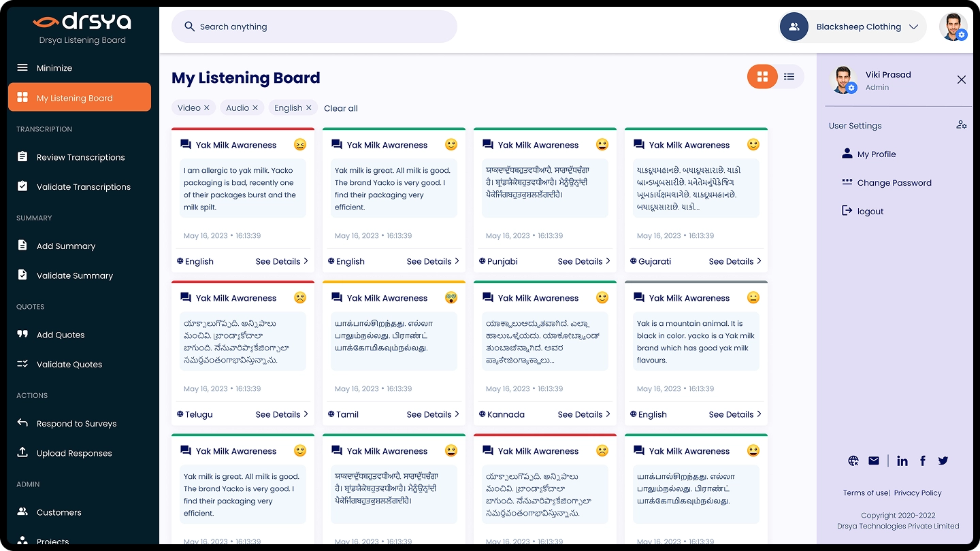980x551 pixels.
Task: Open Change Password
Action: tap(886, 182)
